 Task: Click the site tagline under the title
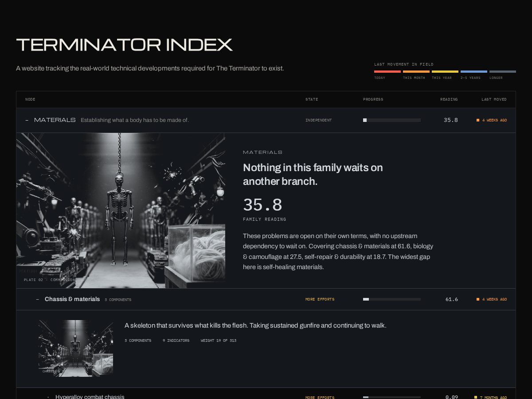(x=150, y=68)
